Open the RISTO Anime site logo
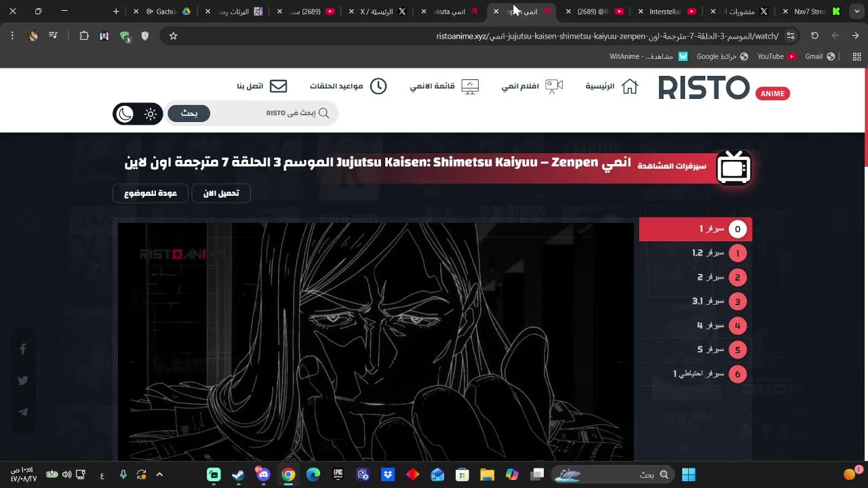Viewport: 868px width, 488px height. [724, 87]
